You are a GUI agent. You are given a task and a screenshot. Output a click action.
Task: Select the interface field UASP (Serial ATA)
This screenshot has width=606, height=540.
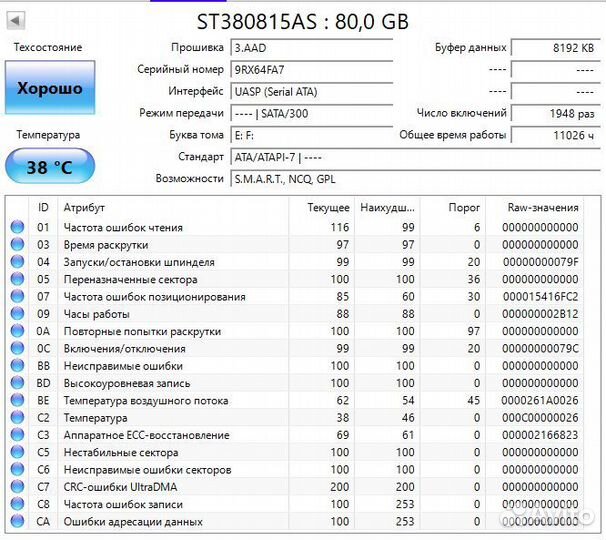(312, 92)
